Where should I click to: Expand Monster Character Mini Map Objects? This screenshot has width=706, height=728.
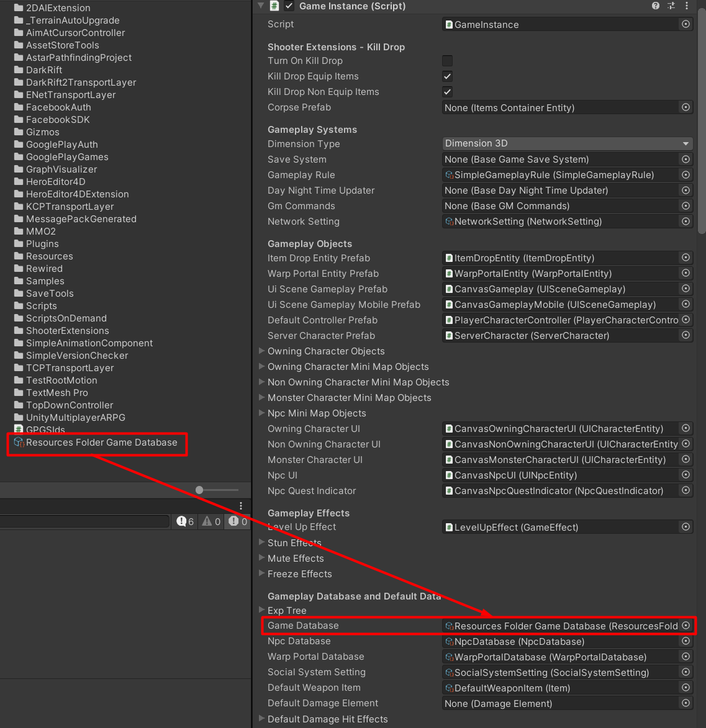pyautogui.click(x=261, y=397)
